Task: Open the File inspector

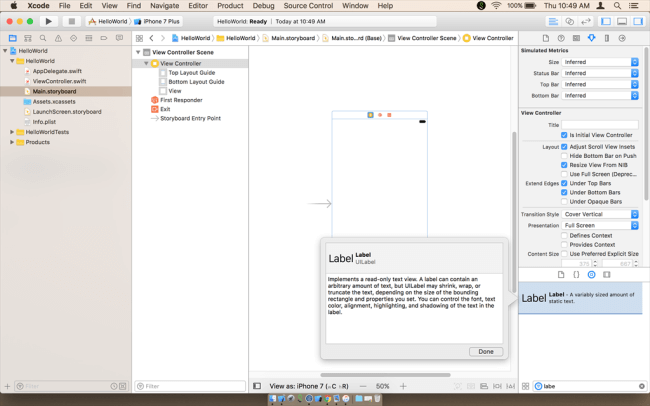Action: tap(546, 38)
